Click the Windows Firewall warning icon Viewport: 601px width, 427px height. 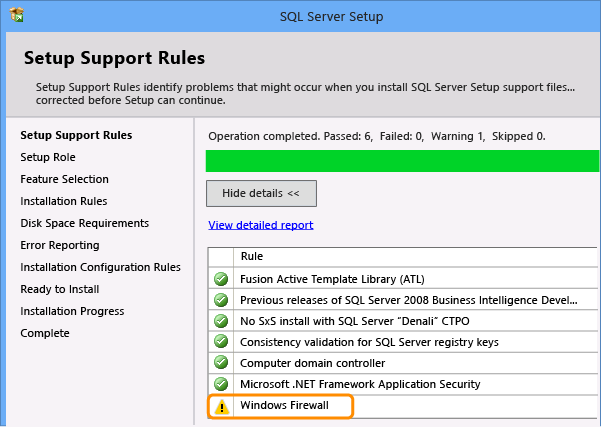pos(220,406)
